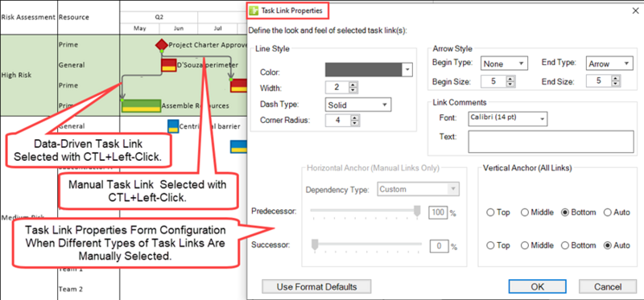The width and height of the screenshot is (644, 300).
Task: Select Middle in second Vertical Anchor row
Action: pos(524,245)
